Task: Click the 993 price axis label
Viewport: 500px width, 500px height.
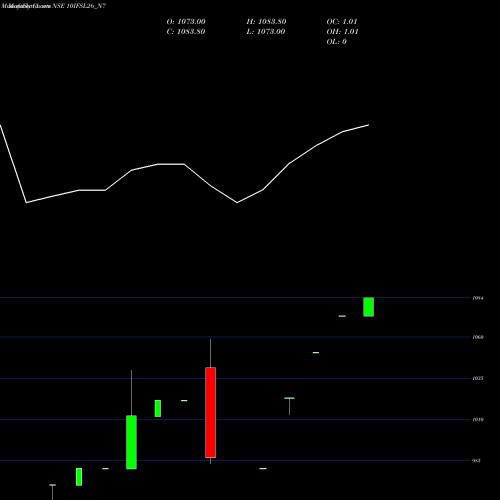Action: pyautogui.click(x=477, y=461)
